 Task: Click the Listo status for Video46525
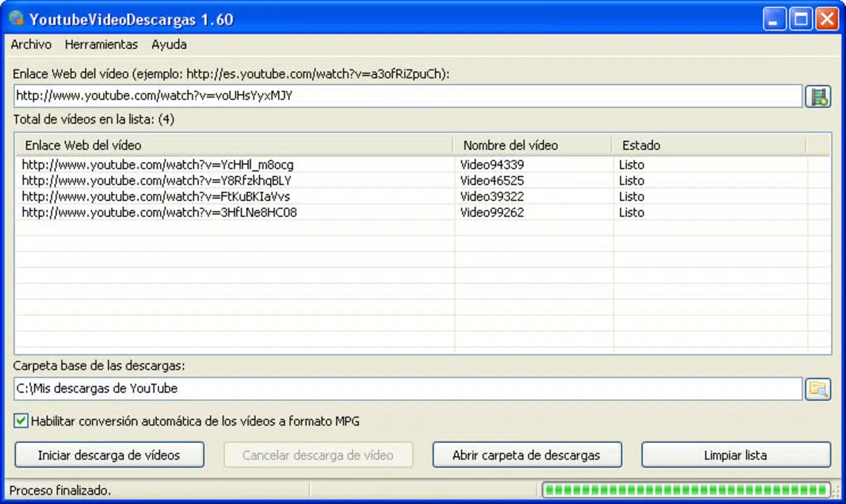[631, 181]
